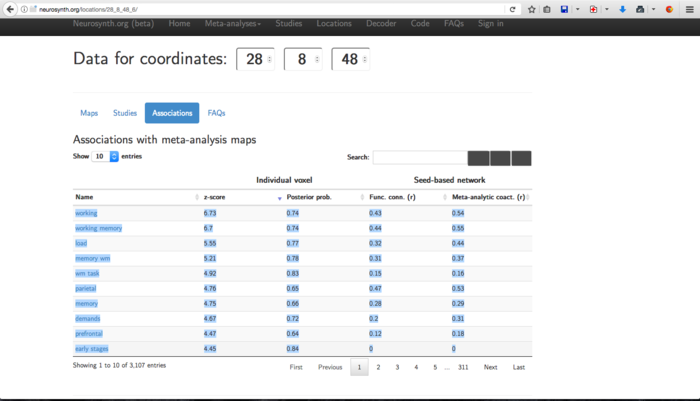Go to the Next page of results

pos(490,367)
